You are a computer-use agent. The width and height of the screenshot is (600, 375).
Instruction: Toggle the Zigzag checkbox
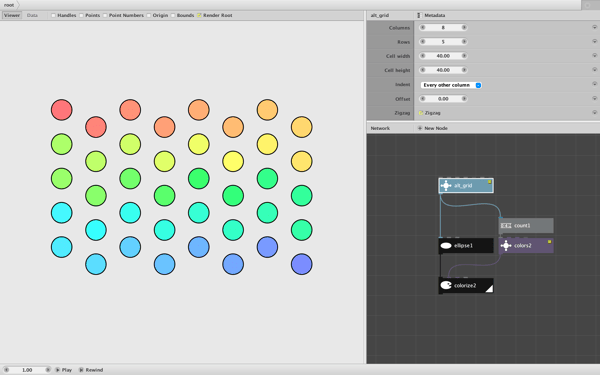[421, 113]
